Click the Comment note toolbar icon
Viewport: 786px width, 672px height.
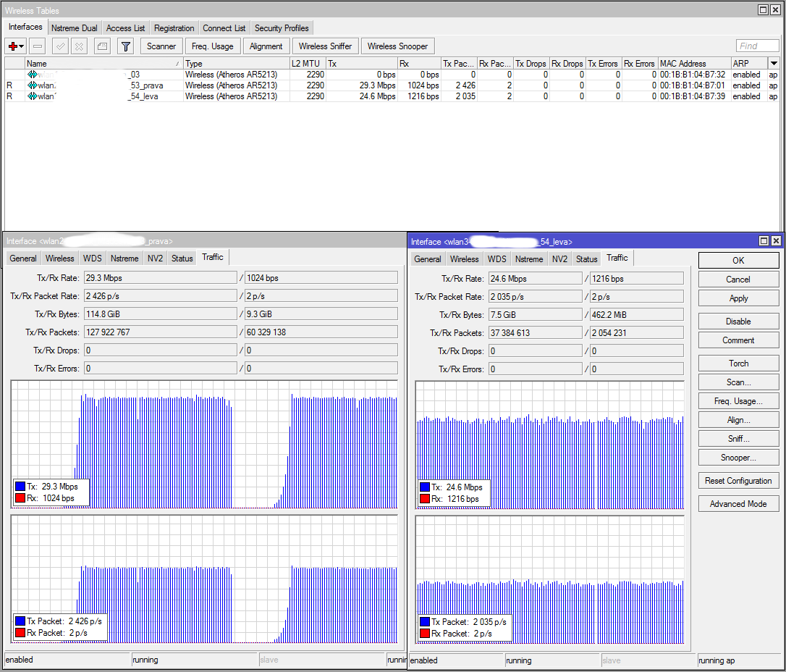[102, 46]
